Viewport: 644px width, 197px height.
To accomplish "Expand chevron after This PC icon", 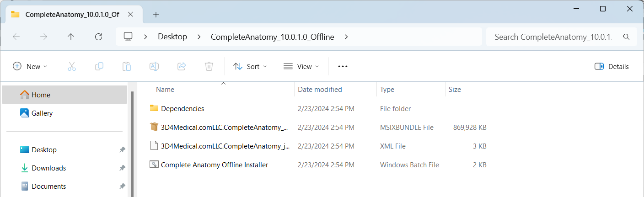I will pos(145,37).
